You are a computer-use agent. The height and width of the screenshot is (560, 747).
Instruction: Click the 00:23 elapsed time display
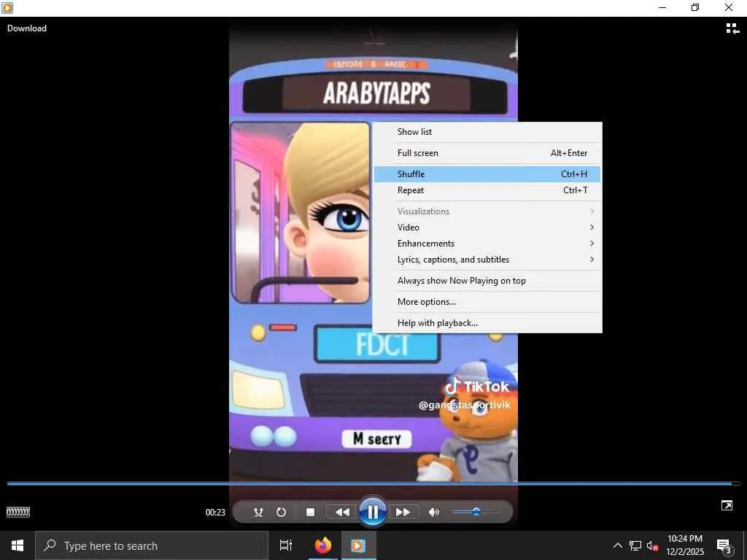pyautogui.click(x=215, y=513)
